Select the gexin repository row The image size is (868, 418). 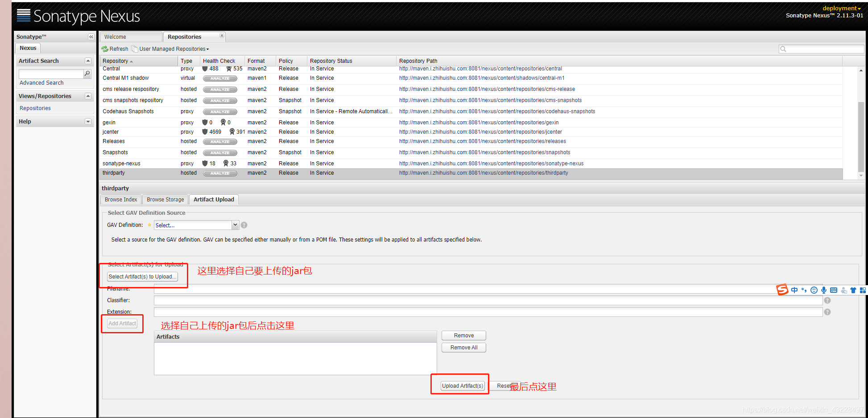tap(471, 123)
